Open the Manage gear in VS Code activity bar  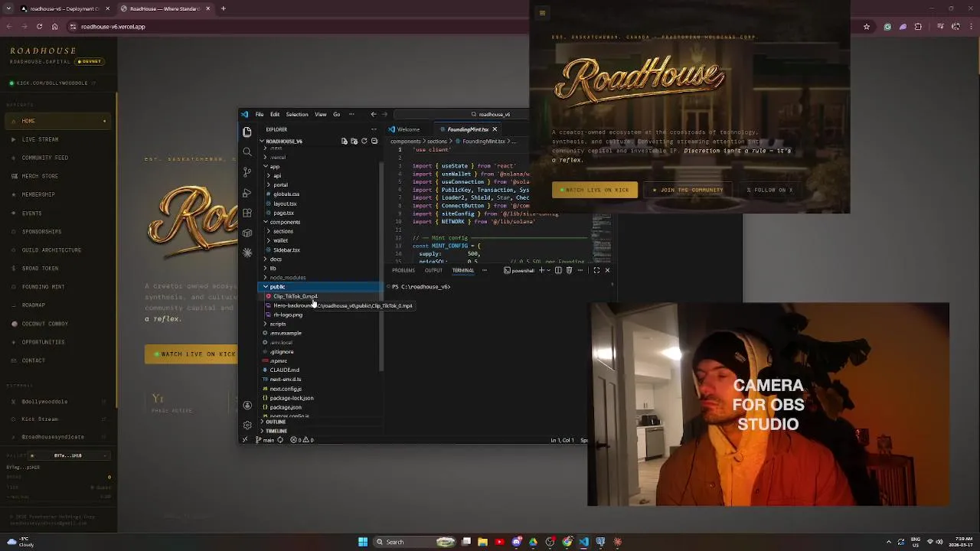(247, 425)
